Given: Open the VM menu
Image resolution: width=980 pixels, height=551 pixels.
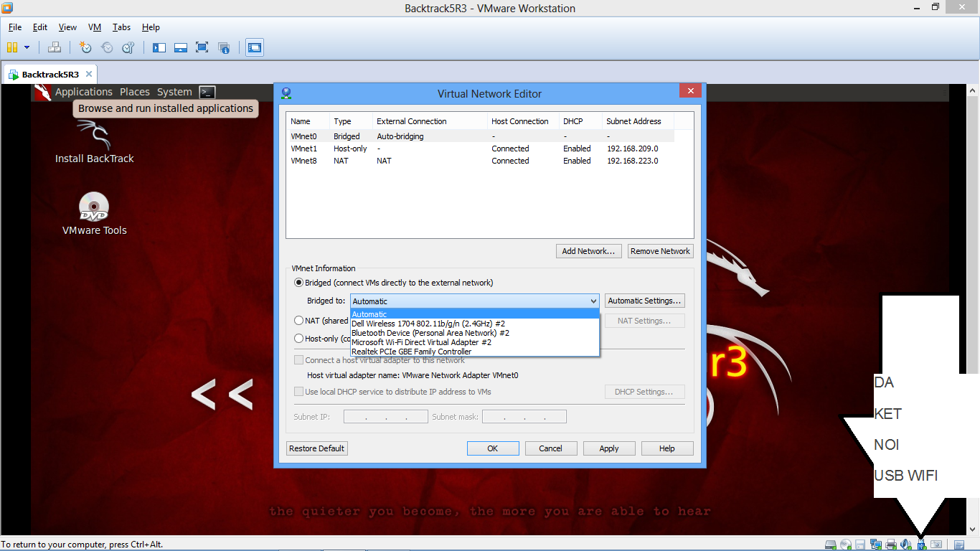Looking at the screenshot, I should click(x=95, y=27).
